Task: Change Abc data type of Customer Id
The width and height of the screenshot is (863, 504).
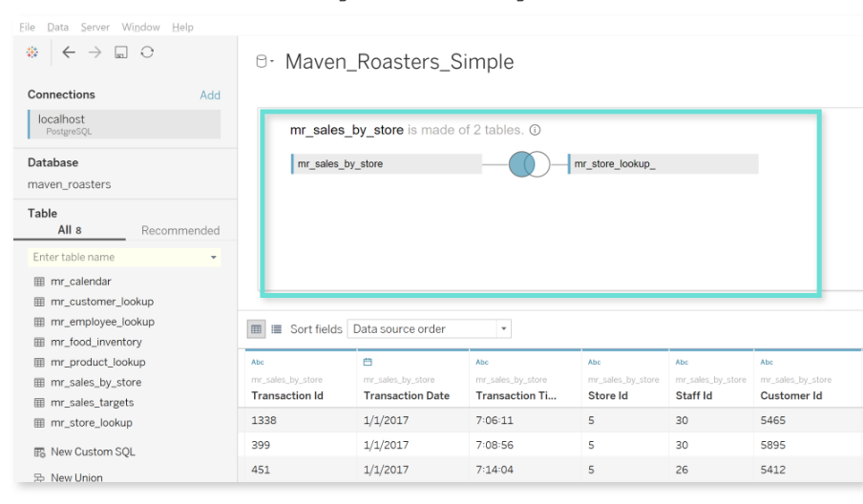Action: [767, 362]
